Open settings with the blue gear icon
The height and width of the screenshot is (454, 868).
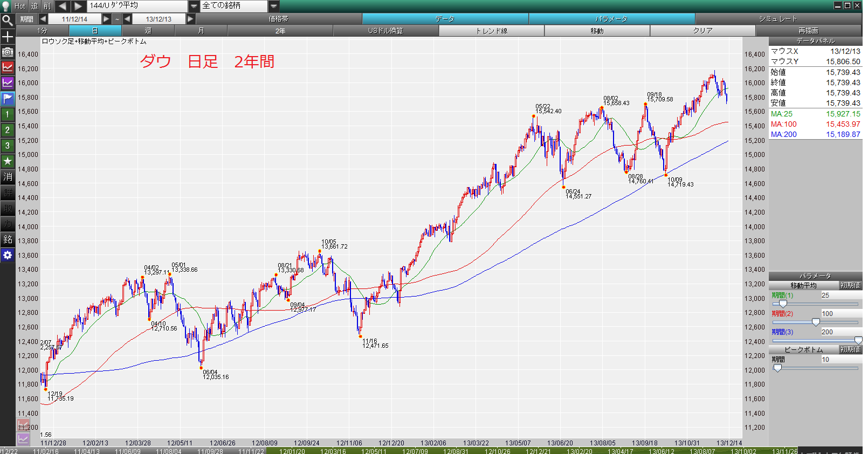[8, 255]
